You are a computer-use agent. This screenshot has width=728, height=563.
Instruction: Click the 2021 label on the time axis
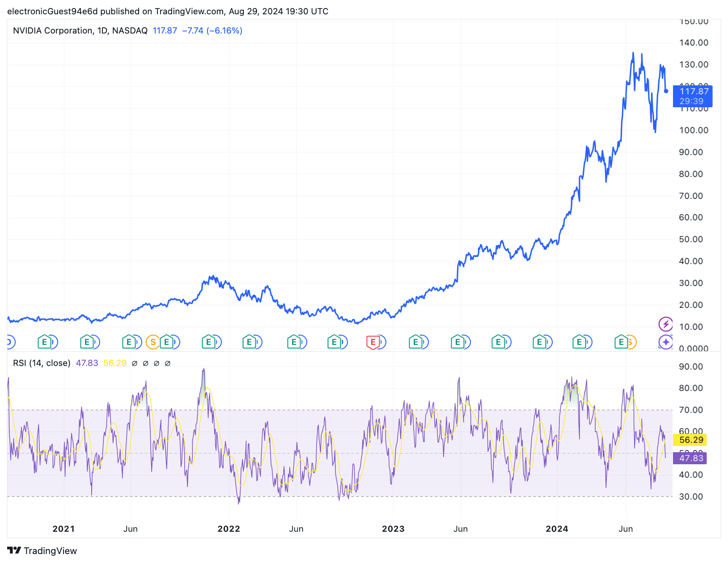tap(63, 529)
